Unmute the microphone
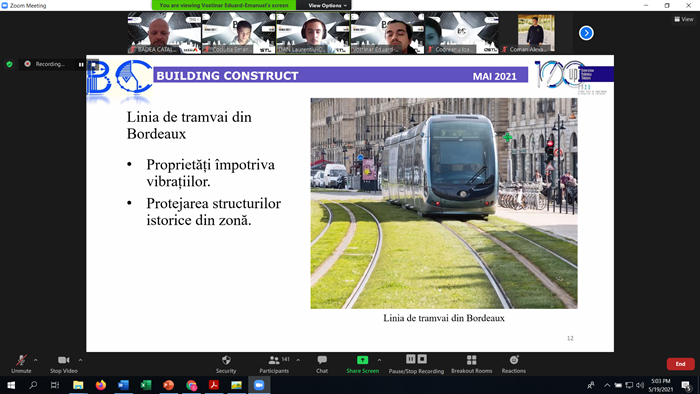Viewport: 700px width, 394px height. coord(21,364)
